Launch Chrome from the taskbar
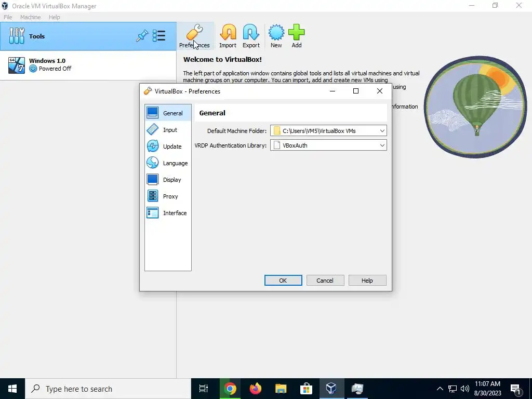This screenshot has width=532, height=399. tap(230, 389)
